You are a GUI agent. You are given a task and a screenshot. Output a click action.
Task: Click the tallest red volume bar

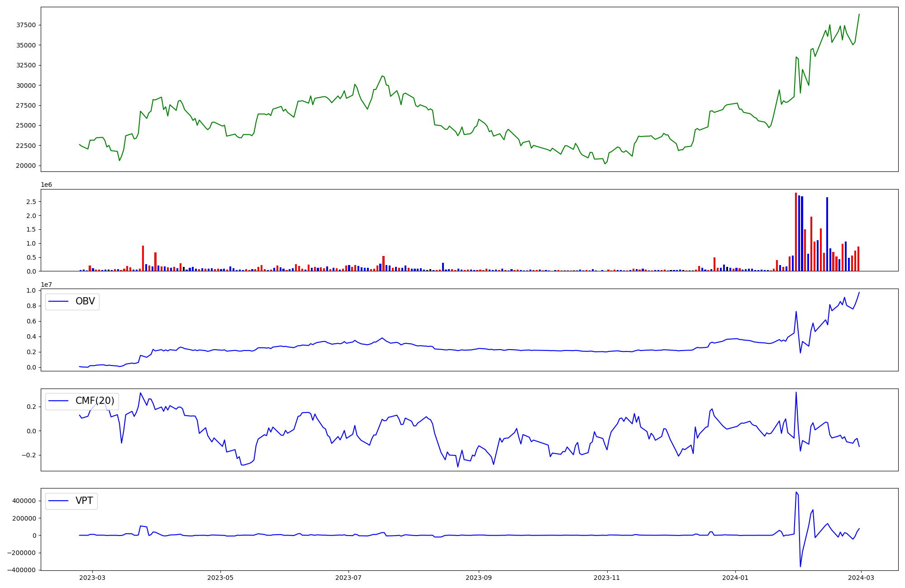[x=796, y=231]
